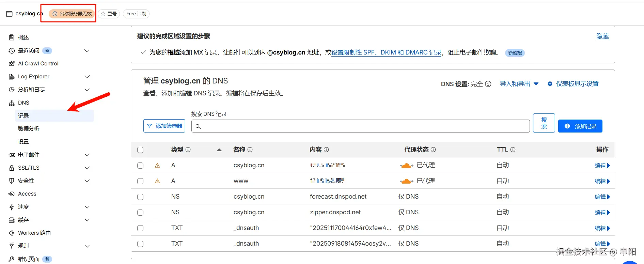Toggle the select-all checkbox in table header
The width and height of the screenshot is (644, 264).
(x=140, y=150)
